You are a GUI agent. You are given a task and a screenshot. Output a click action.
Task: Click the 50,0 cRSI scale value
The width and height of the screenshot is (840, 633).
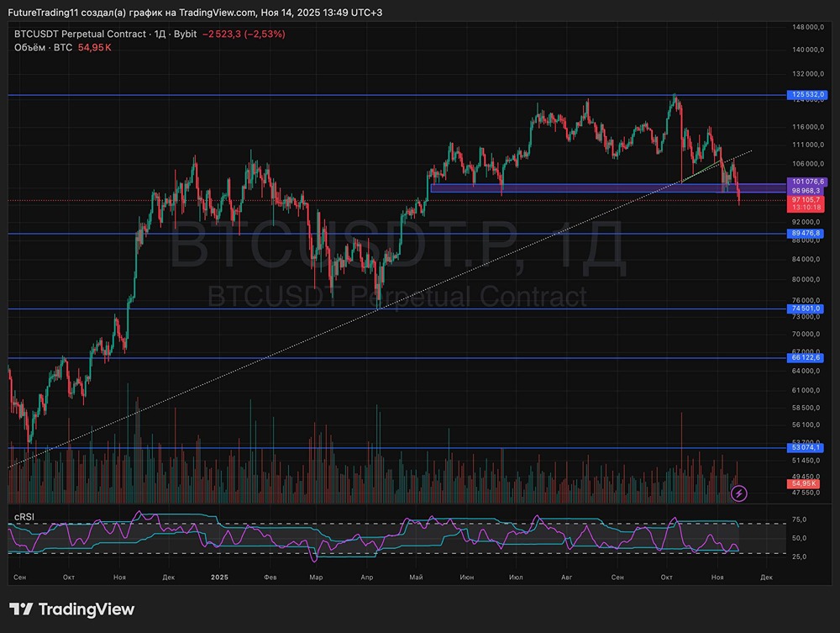(x=799, y=538)
